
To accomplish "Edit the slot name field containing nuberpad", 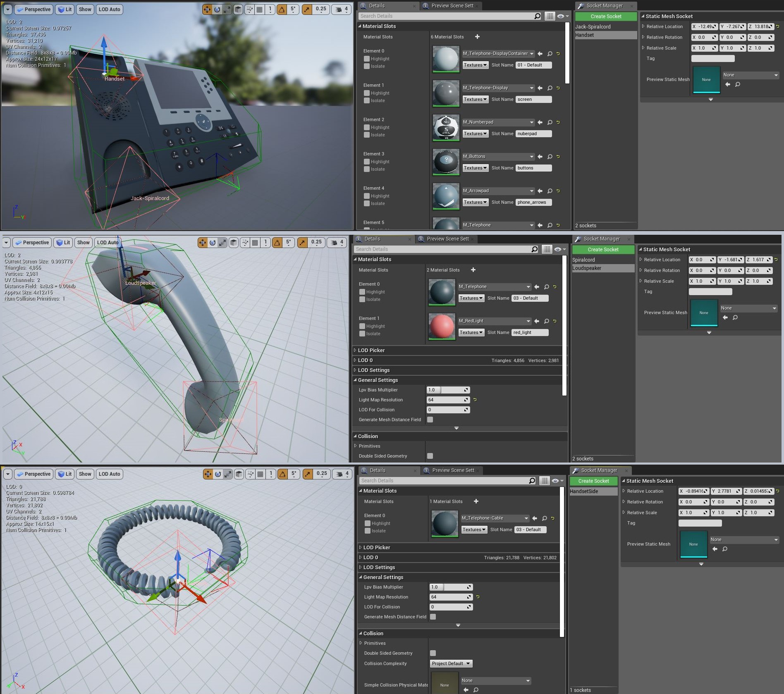I will tap(533, 134).
